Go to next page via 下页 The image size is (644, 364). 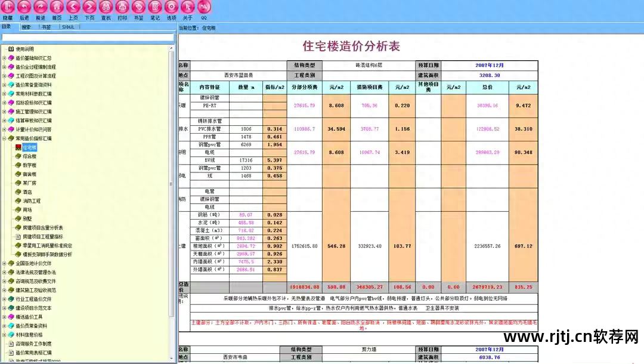89,7
